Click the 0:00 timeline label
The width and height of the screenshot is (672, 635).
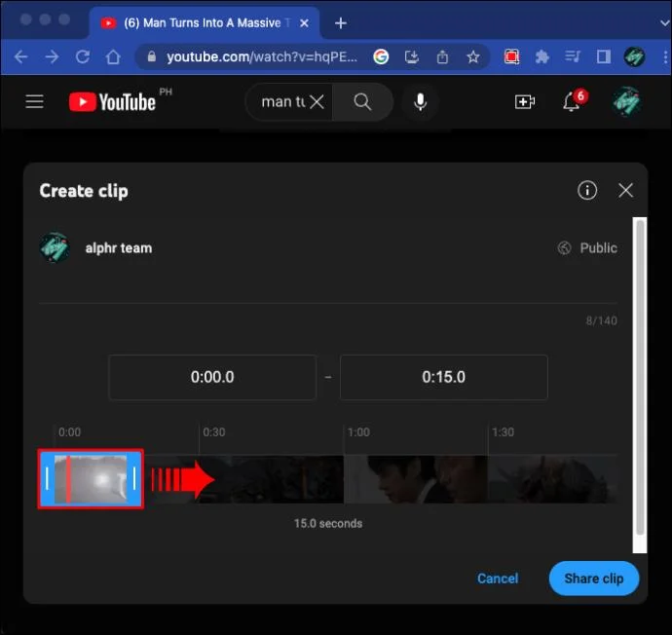69,431
